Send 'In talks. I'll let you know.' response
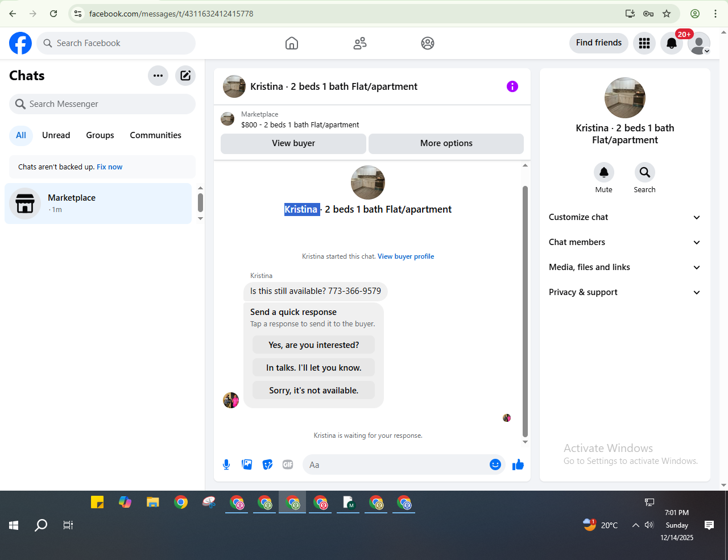Image resolution: width=728 pixels, height=560 pixels. coord(314,368)
